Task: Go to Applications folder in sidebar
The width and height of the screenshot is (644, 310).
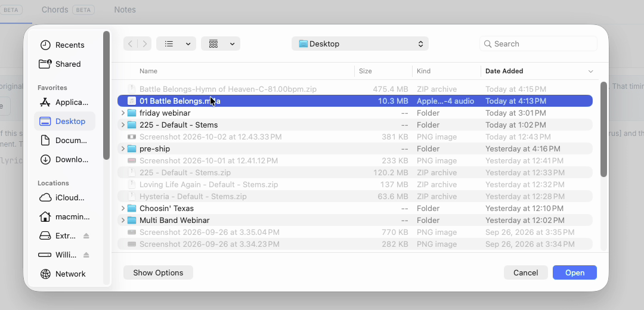Action: 64,102
